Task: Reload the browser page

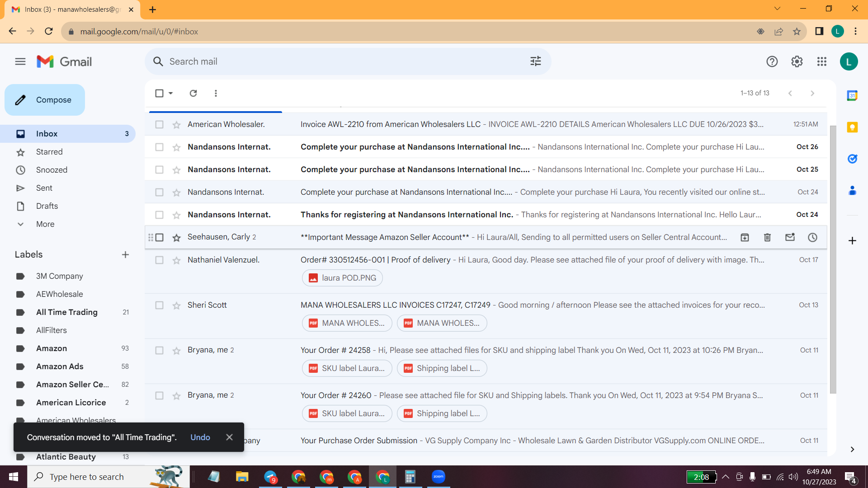Action: pos(49,31)
